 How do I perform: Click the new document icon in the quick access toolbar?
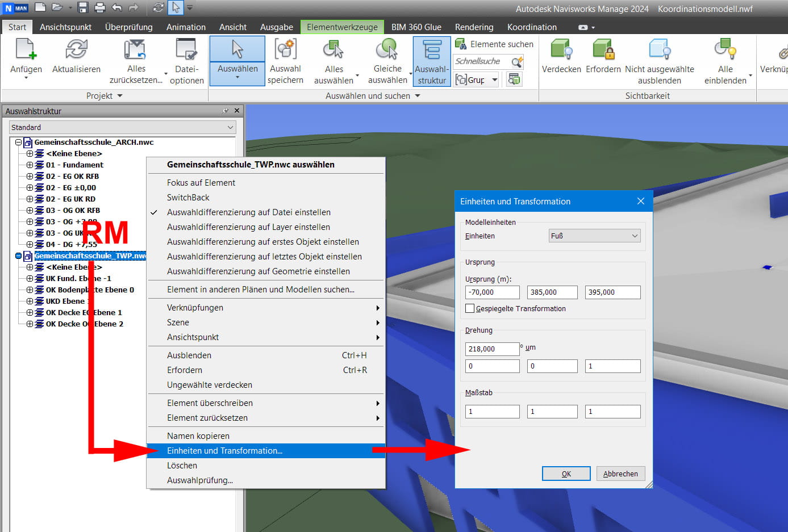(x=40, y=7)
